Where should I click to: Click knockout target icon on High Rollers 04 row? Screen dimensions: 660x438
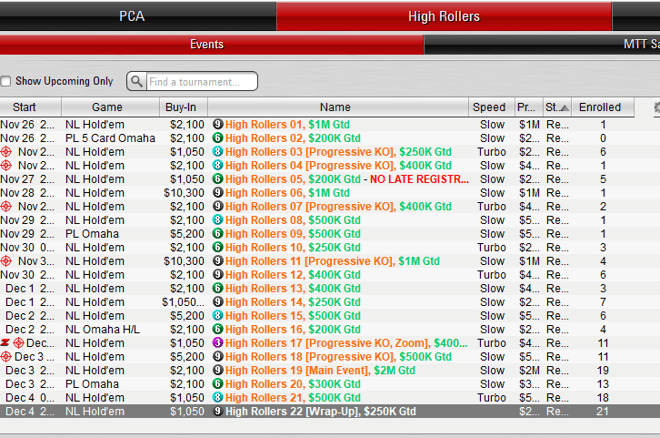click(6, 166)
